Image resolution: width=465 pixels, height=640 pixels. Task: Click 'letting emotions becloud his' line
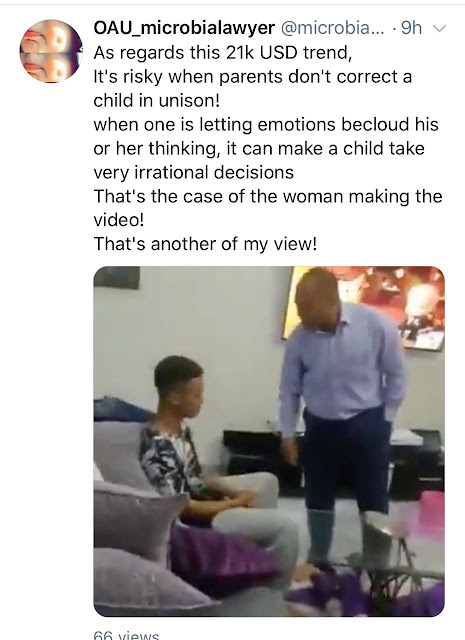click(266, 124)
